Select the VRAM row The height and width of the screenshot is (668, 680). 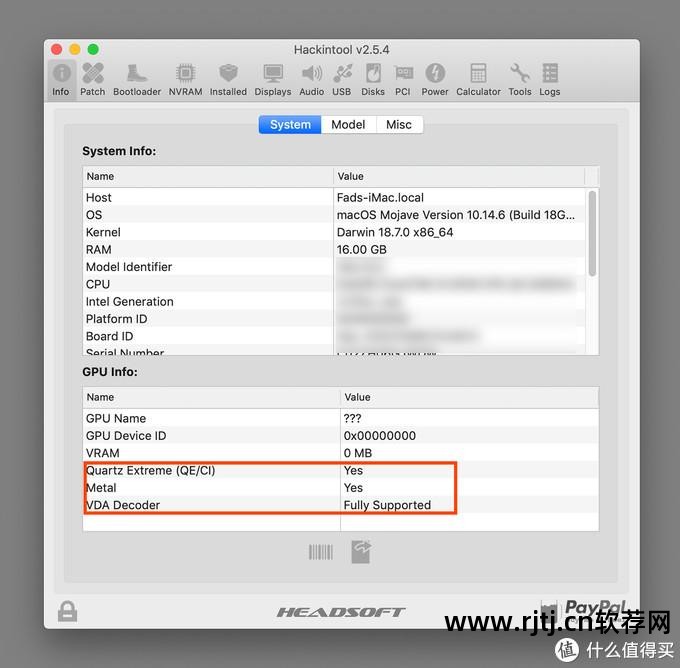click(x=341, y=453)
